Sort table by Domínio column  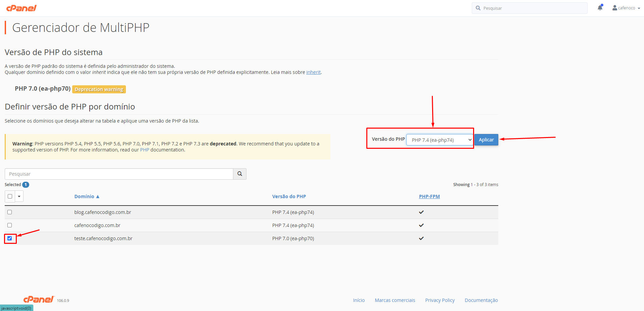pos(87,196)
